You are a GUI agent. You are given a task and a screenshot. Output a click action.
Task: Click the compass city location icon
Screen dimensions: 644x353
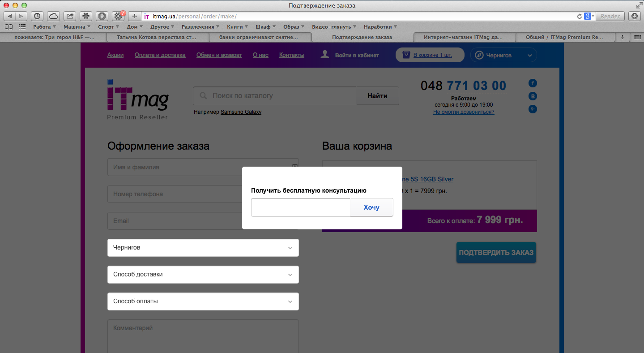pyautogui.click(x=479, y=55)
